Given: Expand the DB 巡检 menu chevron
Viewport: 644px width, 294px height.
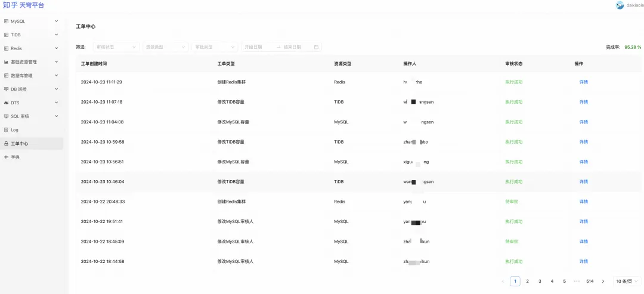Looking at the screenshot, I should point(56,89).
